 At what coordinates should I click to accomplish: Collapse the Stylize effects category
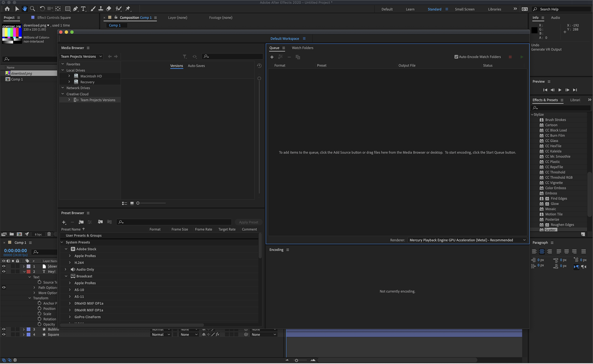[x=532, y=115]
